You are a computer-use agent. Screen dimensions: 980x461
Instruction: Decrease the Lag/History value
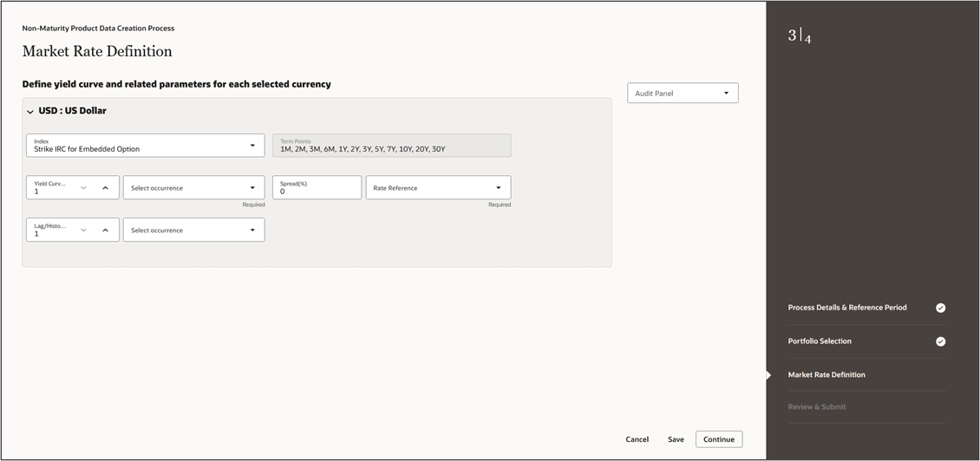click(84, 230)
